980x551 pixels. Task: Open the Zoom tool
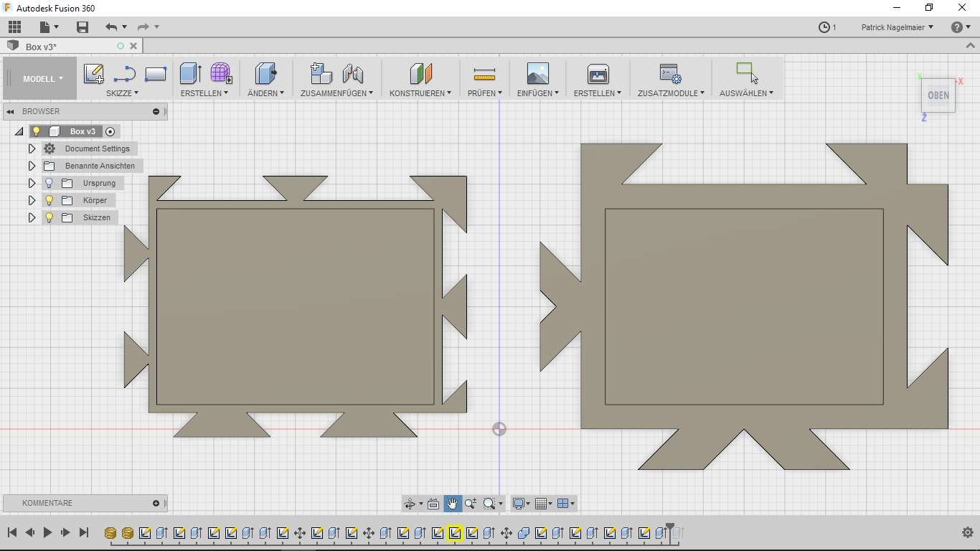pos(468,503)
